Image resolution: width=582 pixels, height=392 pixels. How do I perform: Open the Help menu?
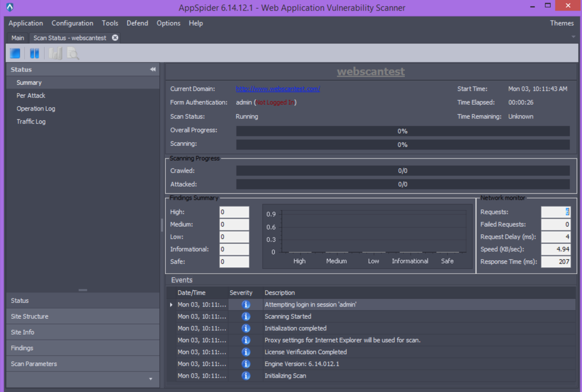(196, 23)
